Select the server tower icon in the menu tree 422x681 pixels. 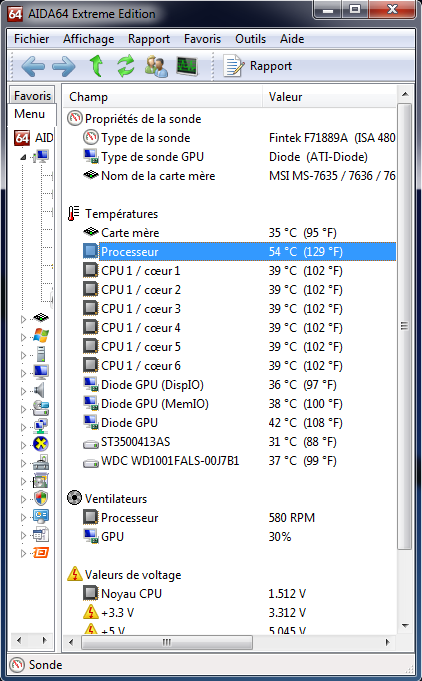41,354
